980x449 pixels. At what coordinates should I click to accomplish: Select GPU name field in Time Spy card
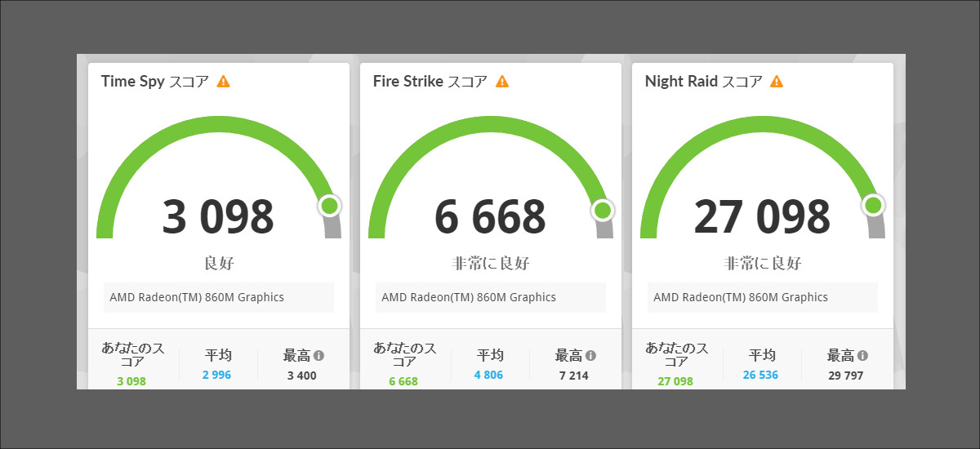[219, 297]
